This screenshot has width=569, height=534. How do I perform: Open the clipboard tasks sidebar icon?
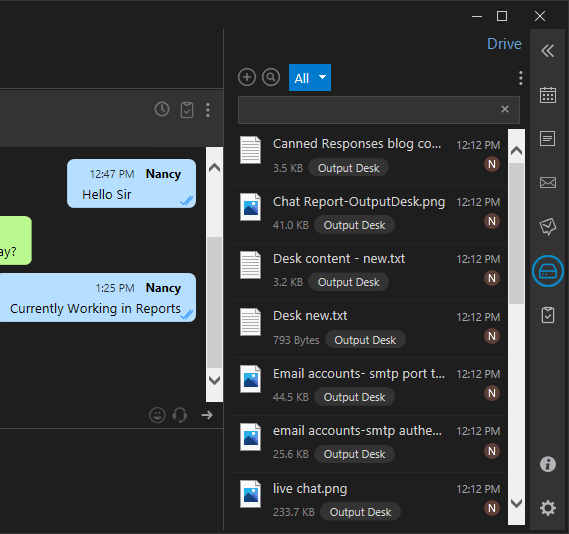548,315
